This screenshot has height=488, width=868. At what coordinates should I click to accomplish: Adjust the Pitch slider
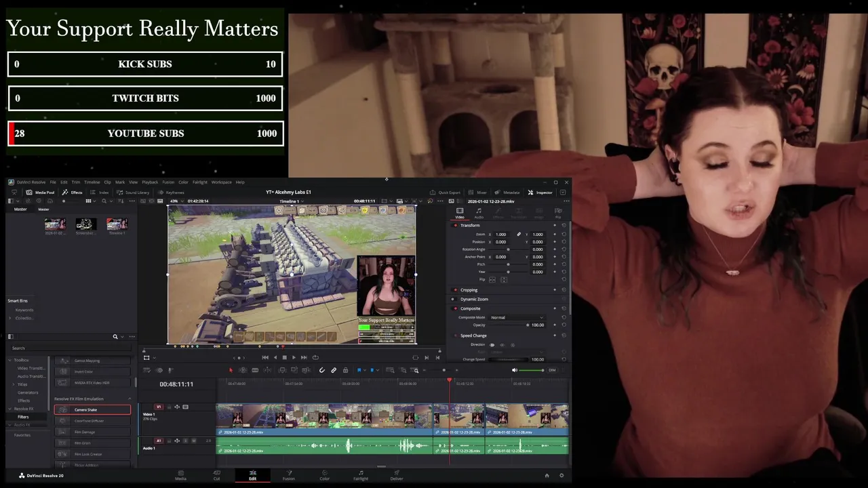(x=509, y=264)
